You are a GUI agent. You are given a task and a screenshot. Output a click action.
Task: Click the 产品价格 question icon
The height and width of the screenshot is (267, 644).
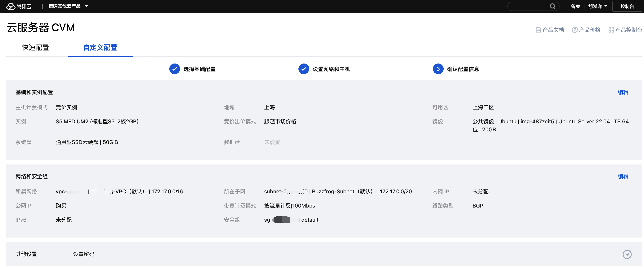click(574, 30)
